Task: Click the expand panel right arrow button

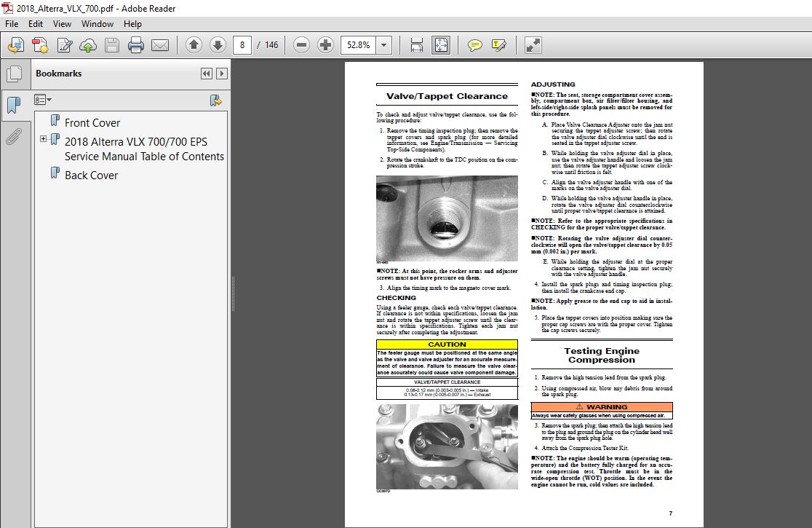Action: pyautogui.click(x=222, y=74)
